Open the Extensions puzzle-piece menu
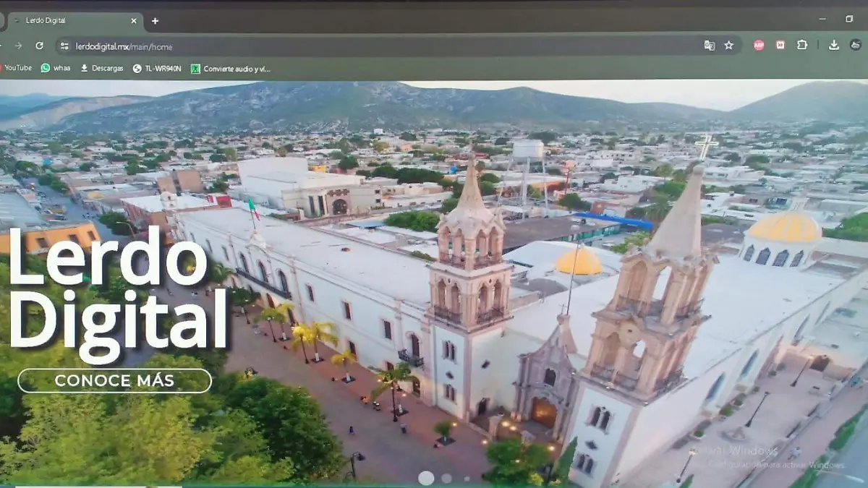868x488 pixels. pyautogui.click(x=802, y=46)
